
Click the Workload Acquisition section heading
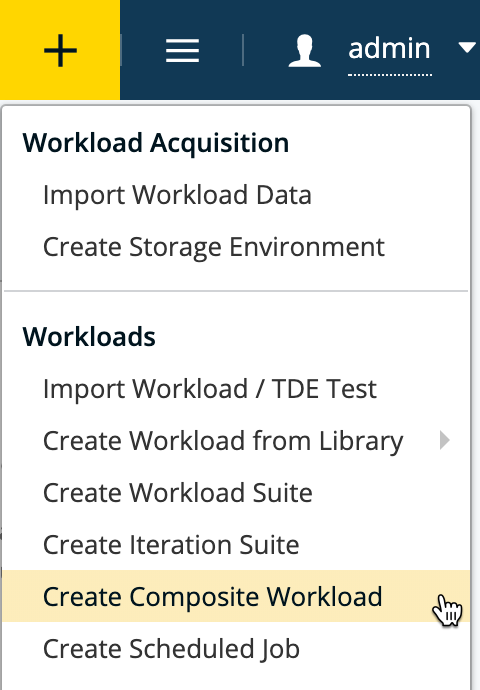tap(156, 143)
